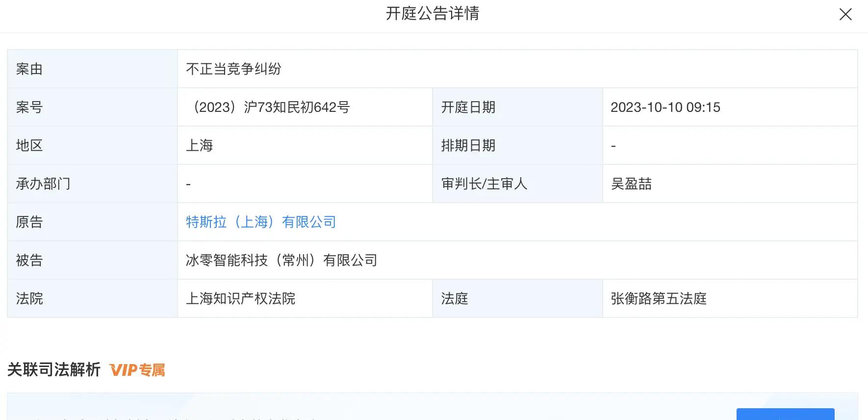Click the region value 上海
The height and width of the screenshot is (420, 868).
(x=199, y=145)
